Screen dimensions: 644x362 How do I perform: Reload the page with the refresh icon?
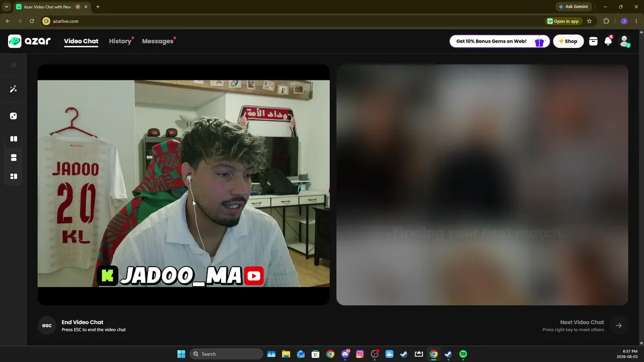[x=32, y=21]
